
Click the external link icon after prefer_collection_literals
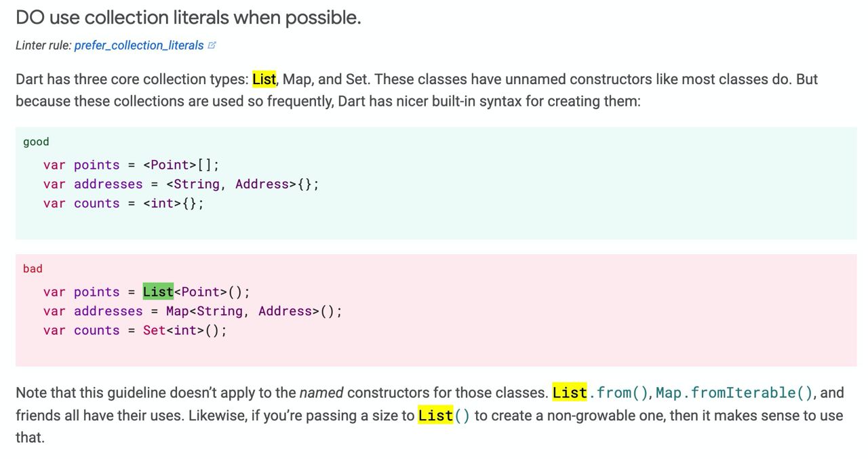212,45
